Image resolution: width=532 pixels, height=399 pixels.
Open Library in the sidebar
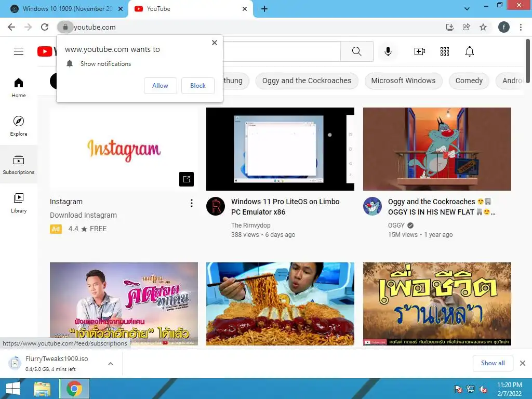click(x=19, y=203)
